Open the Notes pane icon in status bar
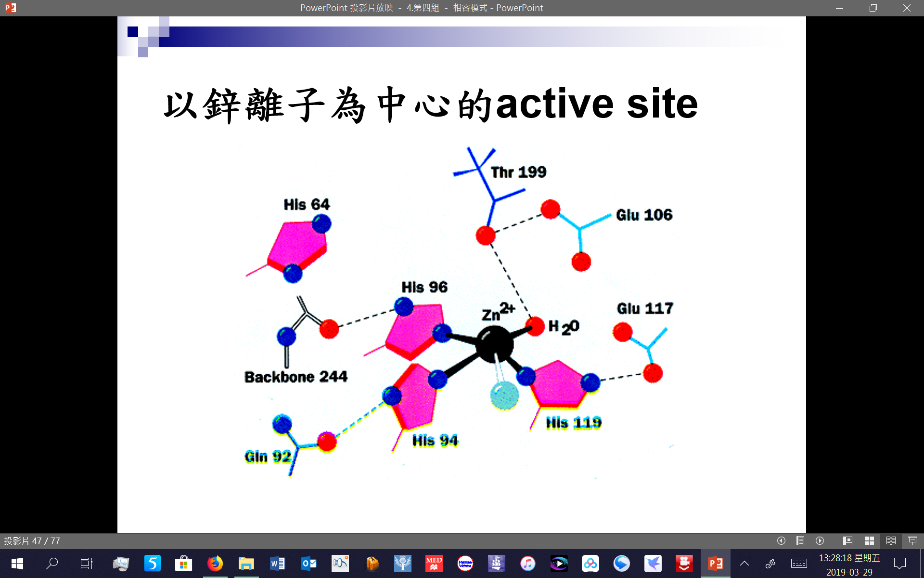The height and width of the screenshot is (578, 924). click(800, 541)
